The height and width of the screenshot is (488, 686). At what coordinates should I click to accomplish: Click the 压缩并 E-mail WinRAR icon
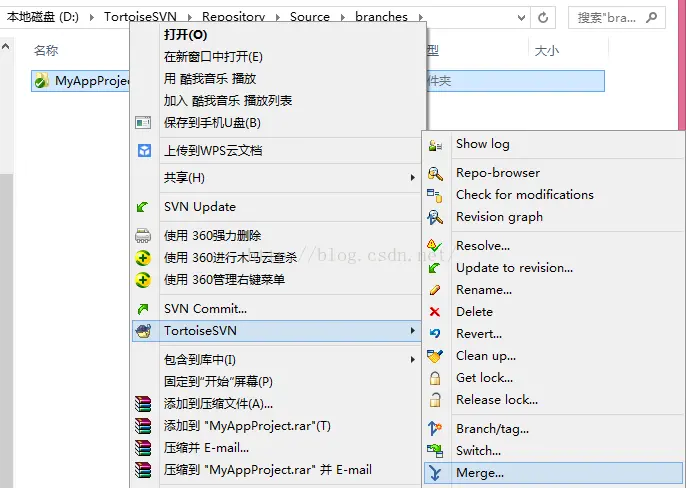click(x=143, y=448)
